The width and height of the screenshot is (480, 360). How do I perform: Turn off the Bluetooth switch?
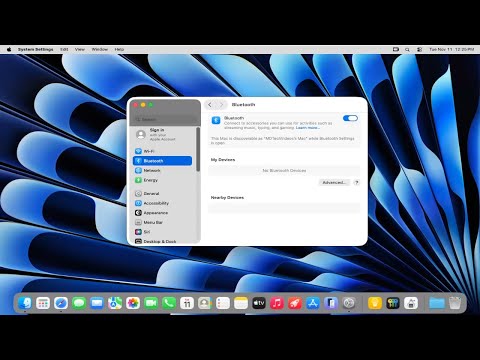pos(350,118)
